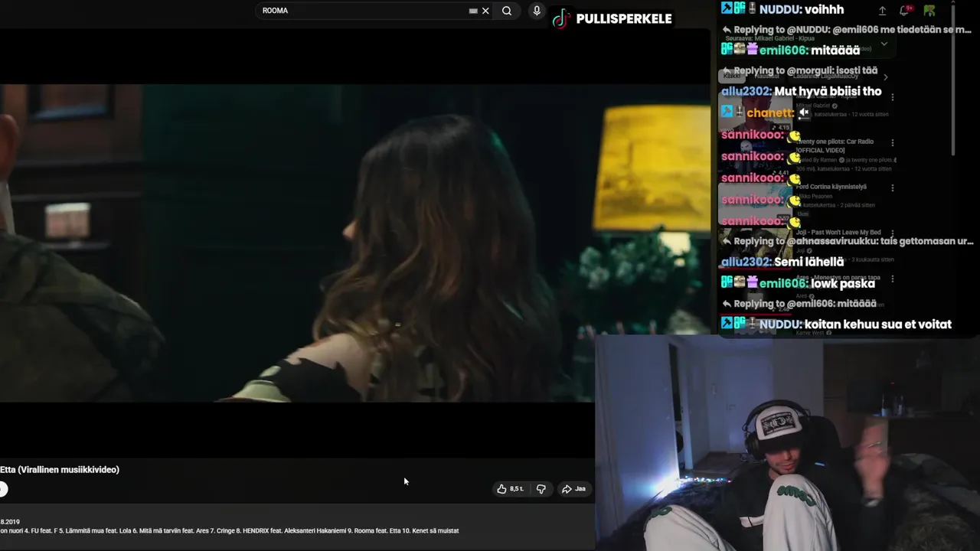This screenshot has height=551, width=980.
Task: Open twenty one pilots Car Radio video
Action: click(x=835, y=145)
